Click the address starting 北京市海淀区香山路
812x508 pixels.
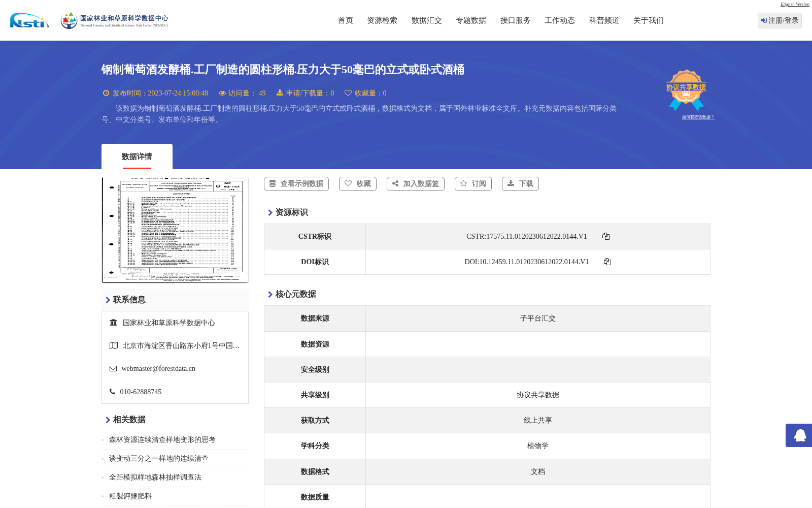(181, 346)
